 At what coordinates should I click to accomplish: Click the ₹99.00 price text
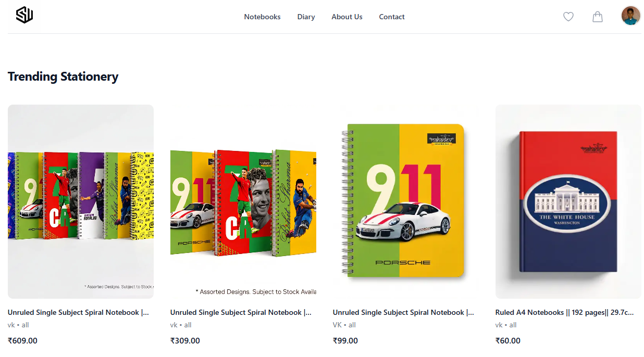tap(345, 340)
